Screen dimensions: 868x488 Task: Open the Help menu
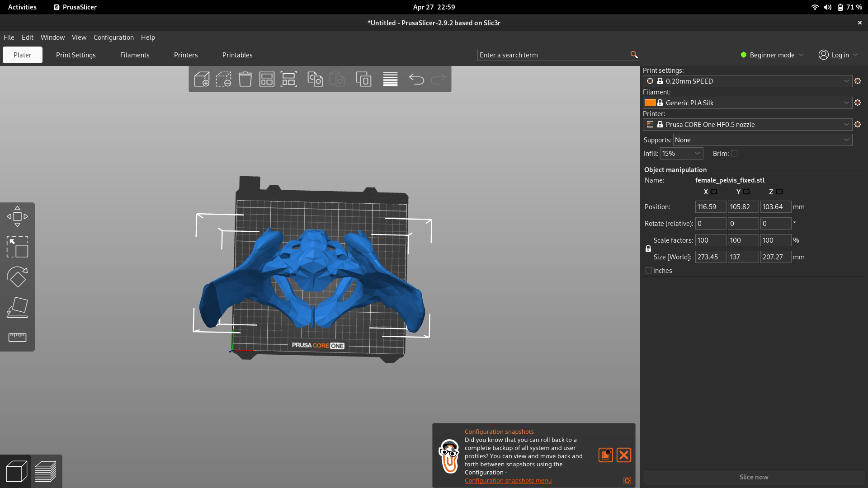[x=148, y=37]
